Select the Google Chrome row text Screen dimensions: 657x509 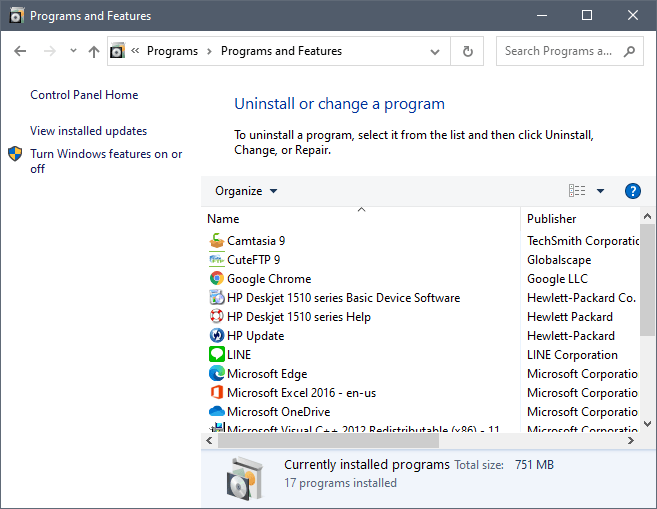(269, 279)
